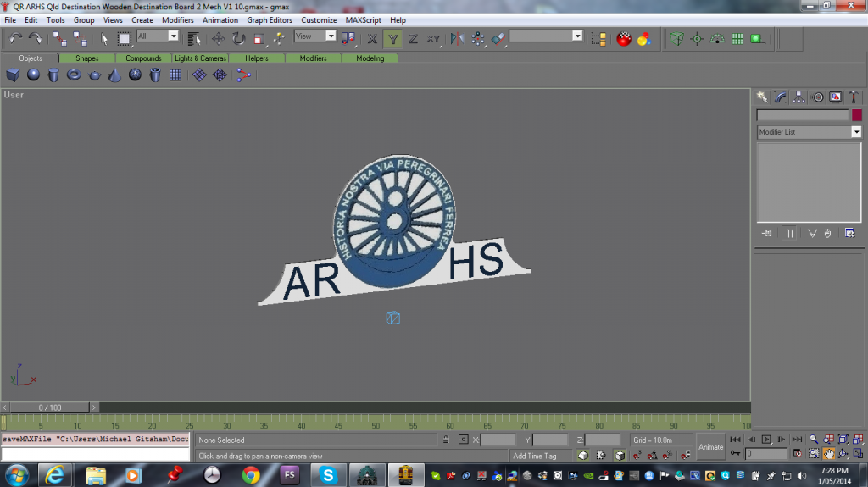Image resolution: width=868 pixels, height=487 pixels.
Task: Open the Graph Editors menu
Action: pos(270,20)
